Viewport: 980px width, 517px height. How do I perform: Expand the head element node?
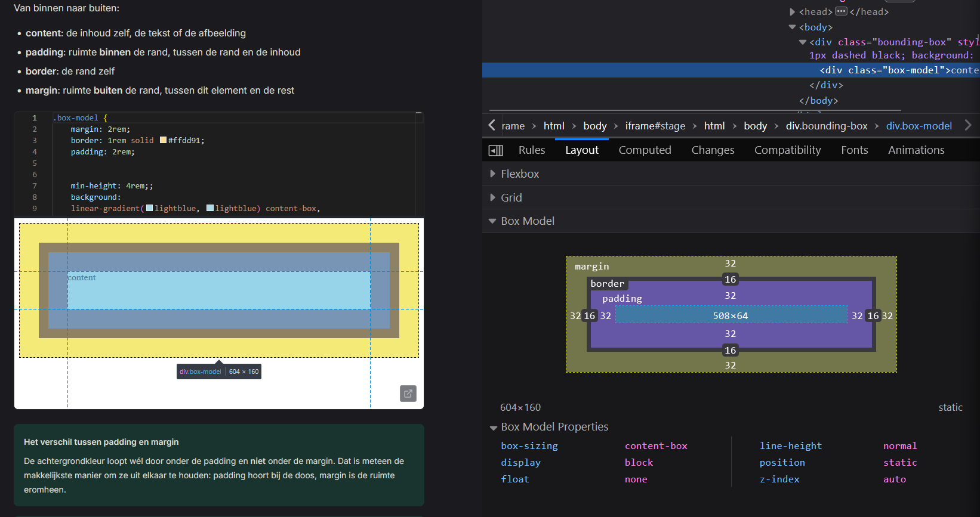(x=792, y=12)
